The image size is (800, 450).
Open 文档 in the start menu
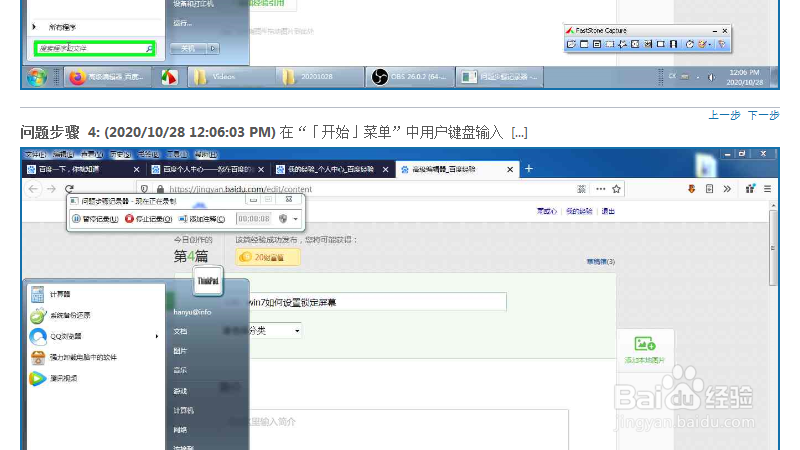pos(180,332)
